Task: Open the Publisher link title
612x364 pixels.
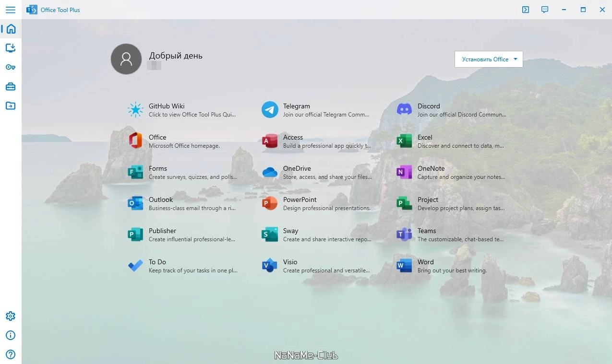Action: (162, 231)
